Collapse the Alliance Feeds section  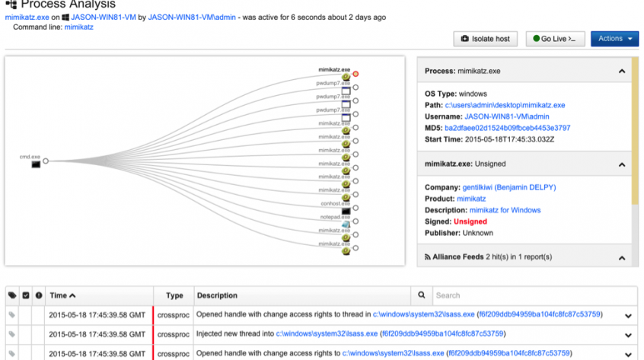[x=621, y=257]
